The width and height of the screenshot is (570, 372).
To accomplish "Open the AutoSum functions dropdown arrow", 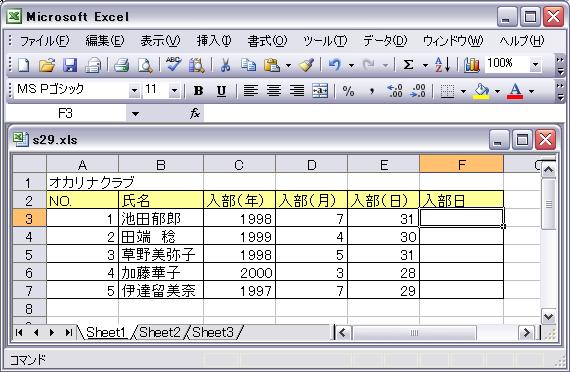I will 425,66.
